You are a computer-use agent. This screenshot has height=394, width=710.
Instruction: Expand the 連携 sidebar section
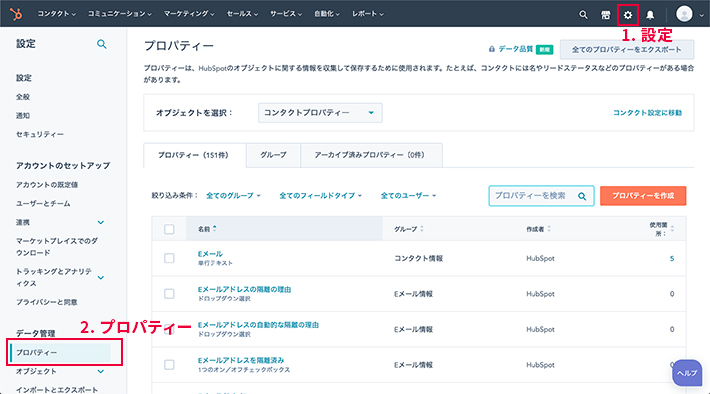pos(101,222)
